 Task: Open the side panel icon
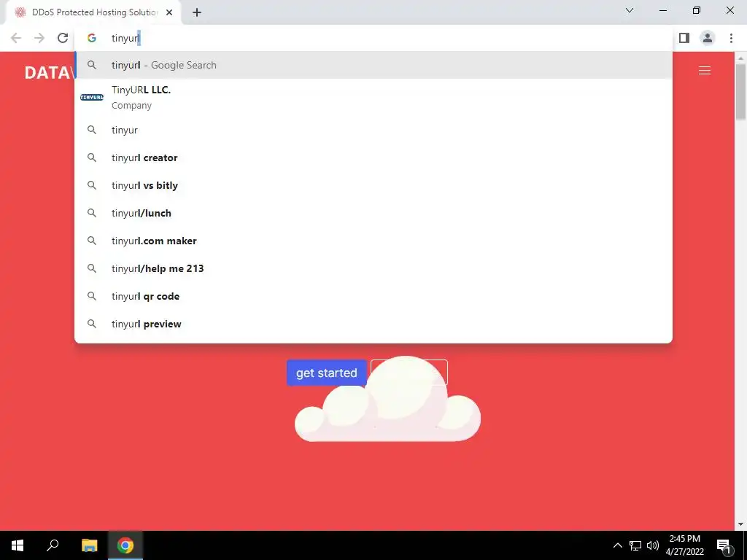pyautogui.click(x=684, y=38)
